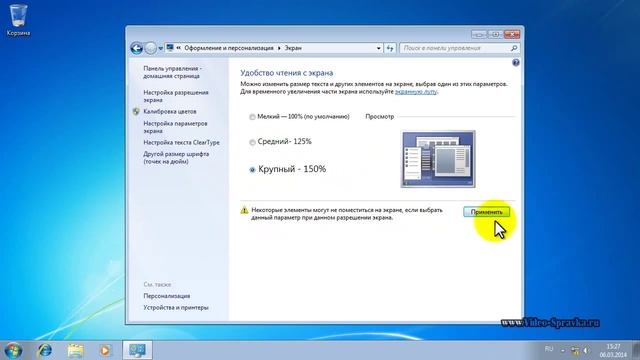This screenshot has height=360, width=640.
Task: Click the Control Panel taskbar button
Action: click(x=137, y=350)
